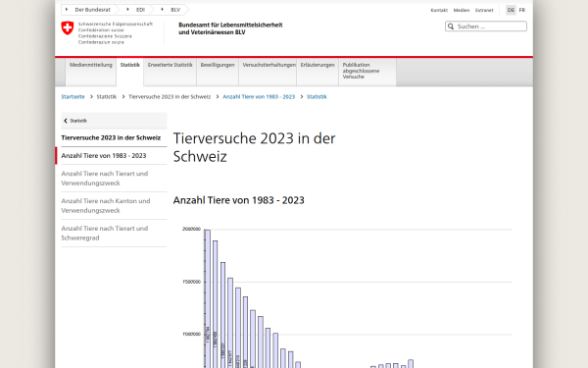Select the Statistik tab
Image resolution: width=588 pixels, height=368 pixels.
point(129,72)
